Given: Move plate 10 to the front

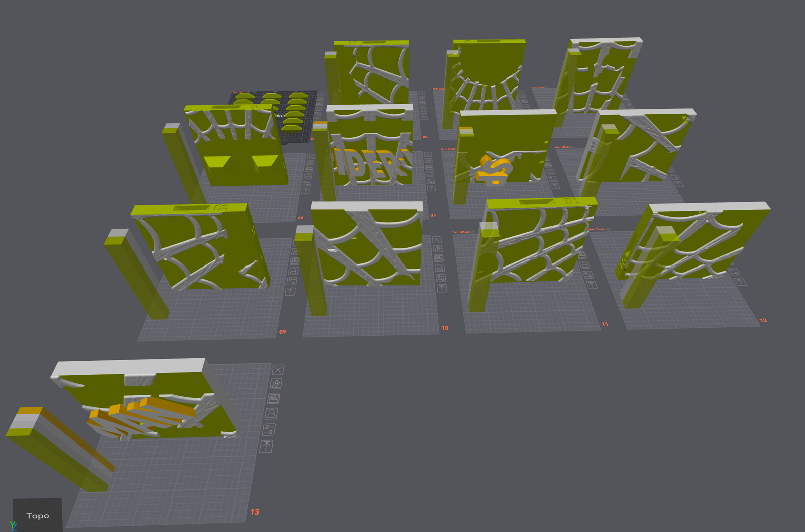Looking at the screenshot, I should 442,288.
